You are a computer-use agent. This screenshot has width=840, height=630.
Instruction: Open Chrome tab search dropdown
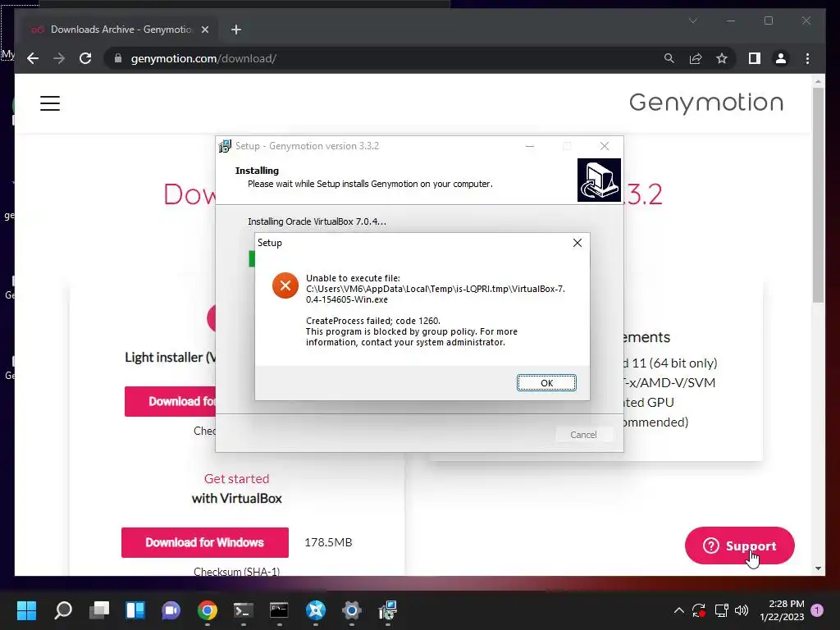pos(692,21)
